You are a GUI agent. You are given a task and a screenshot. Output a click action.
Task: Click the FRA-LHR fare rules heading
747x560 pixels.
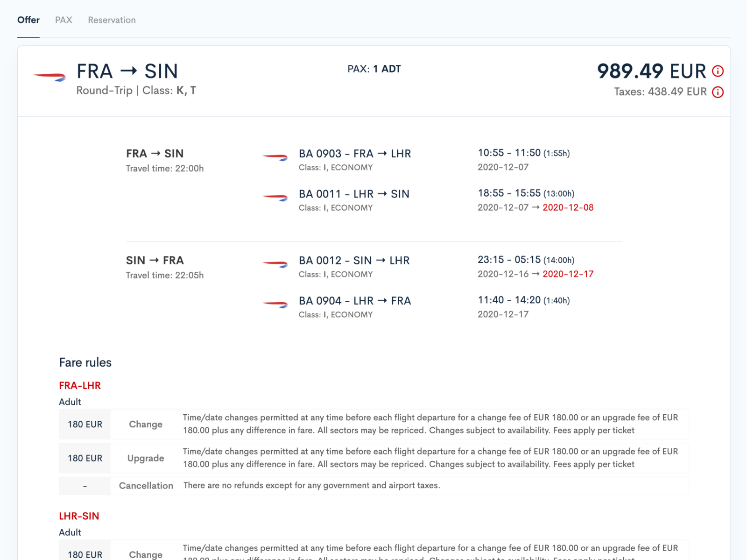click(80, 386)
